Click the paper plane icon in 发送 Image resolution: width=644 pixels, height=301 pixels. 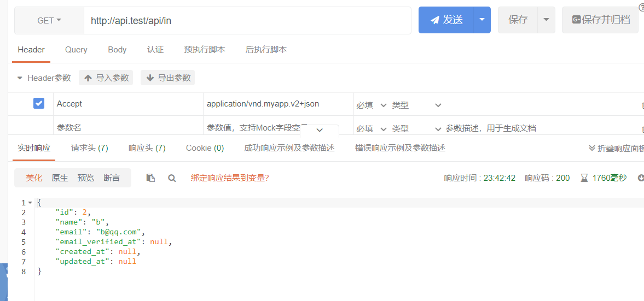tap(435, 20)
